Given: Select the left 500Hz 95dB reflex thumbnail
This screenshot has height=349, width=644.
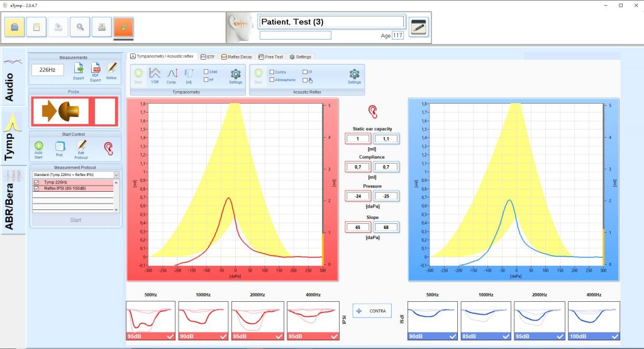Looking at the screenshot, I should pyautogui.click(x=150, y=320).
